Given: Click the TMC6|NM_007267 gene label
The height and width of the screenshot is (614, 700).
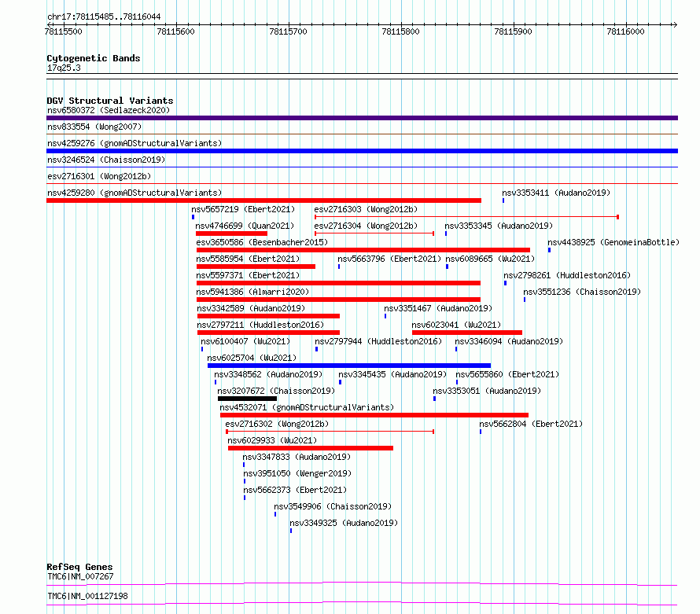Looking at the screenshot, I should 80,576.
